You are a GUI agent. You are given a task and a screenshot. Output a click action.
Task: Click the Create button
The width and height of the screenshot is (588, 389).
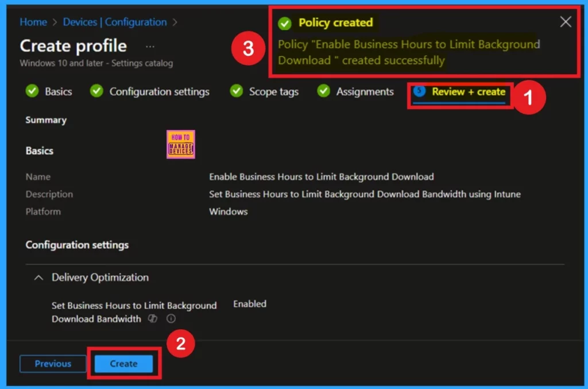pos(124,364)
